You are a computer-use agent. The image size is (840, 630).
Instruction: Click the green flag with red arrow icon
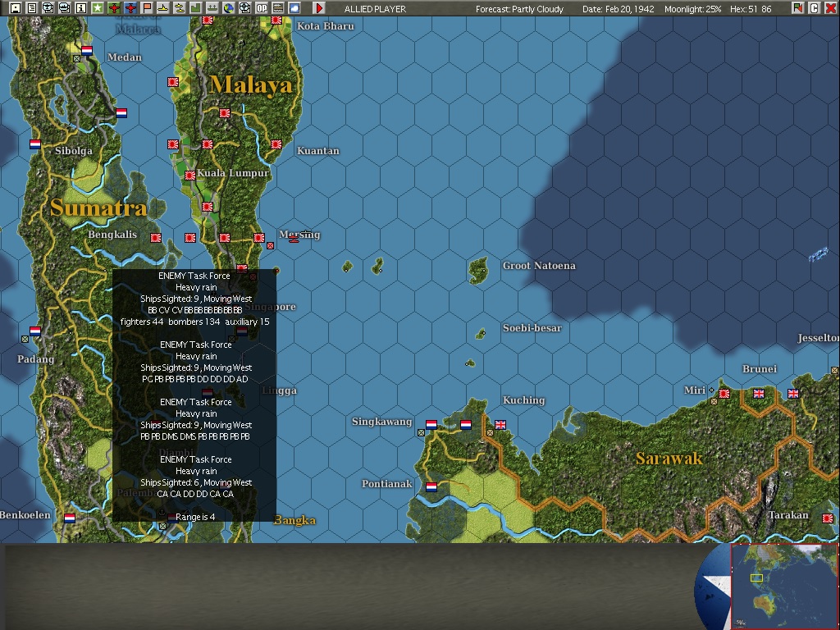797,8
